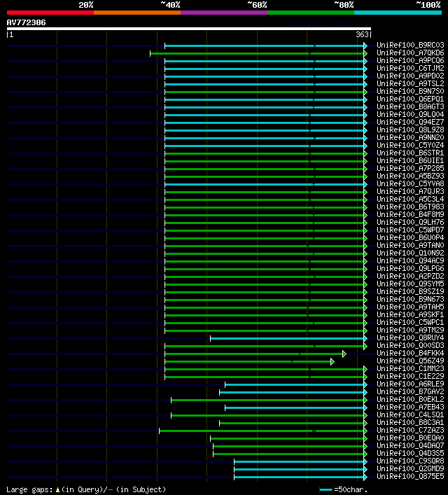Select subject name UniRef100_A5C3L4
This screenshot has width=448, height=495.
410,200
